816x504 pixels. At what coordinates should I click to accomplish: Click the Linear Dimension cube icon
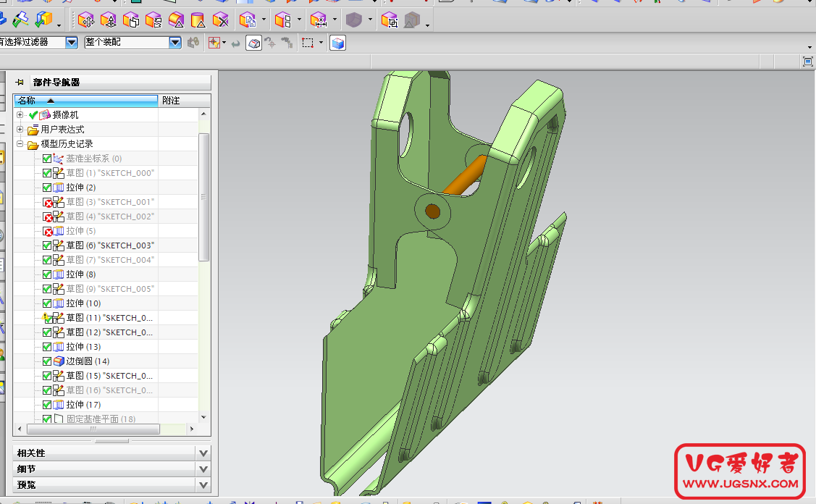coord(318,20)
